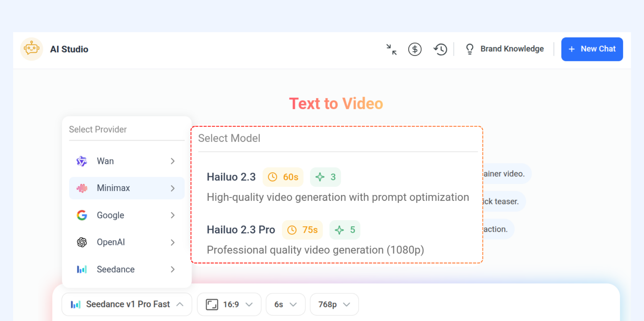Open Brand Knowledge
This screenshot has height=321, width=644.
click(505, 49)
